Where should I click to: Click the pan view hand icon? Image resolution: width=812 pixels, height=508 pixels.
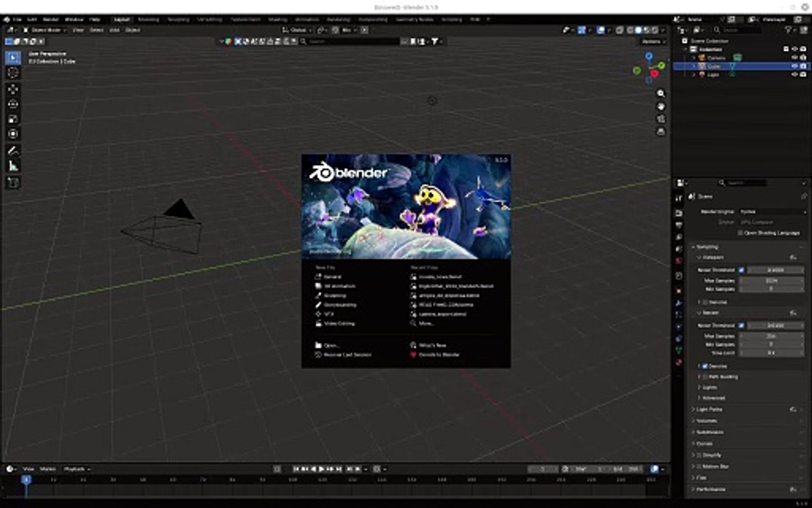660,107
